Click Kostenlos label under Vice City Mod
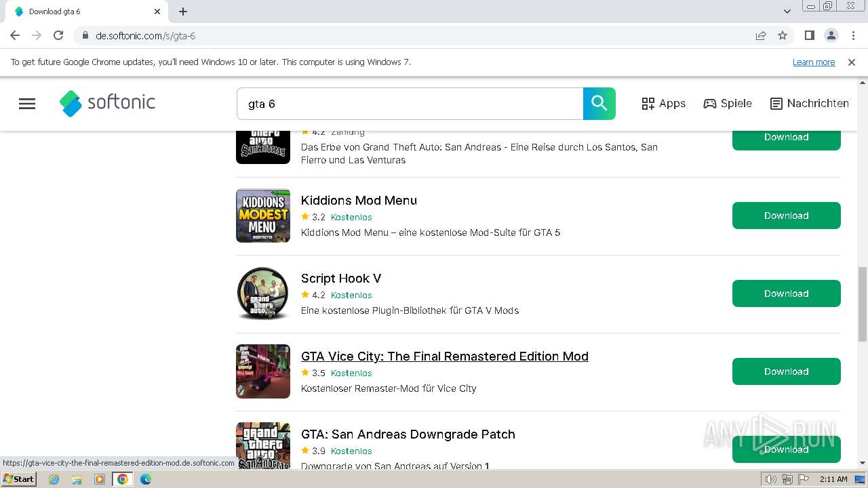The height and width of the screenshot is (488, 868). 351,373
